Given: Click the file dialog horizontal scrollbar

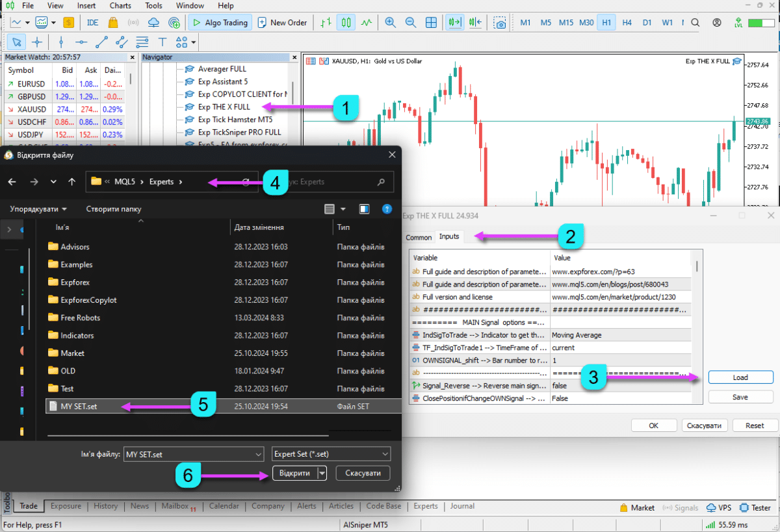Looking at the screenshot, I should (188, 435).
